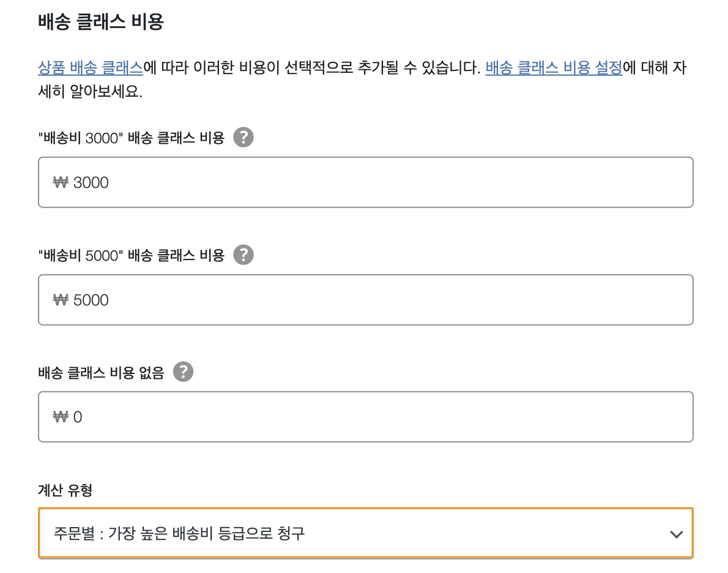Image resolution: width=728 pixels, height=573 pixels.
Task: Click the ₩ symbol in the 3000 field
Action: 61,182
